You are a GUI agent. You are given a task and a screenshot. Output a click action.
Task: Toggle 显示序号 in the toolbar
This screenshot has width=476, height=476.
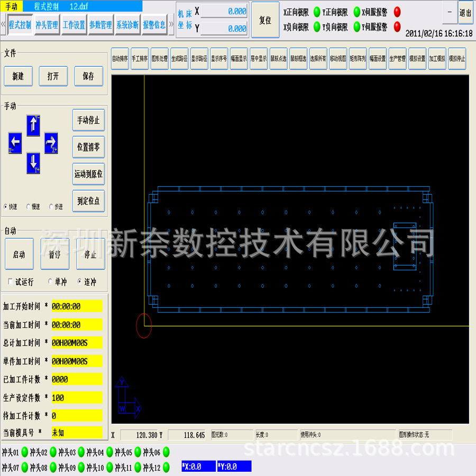(x=219, y=59)
